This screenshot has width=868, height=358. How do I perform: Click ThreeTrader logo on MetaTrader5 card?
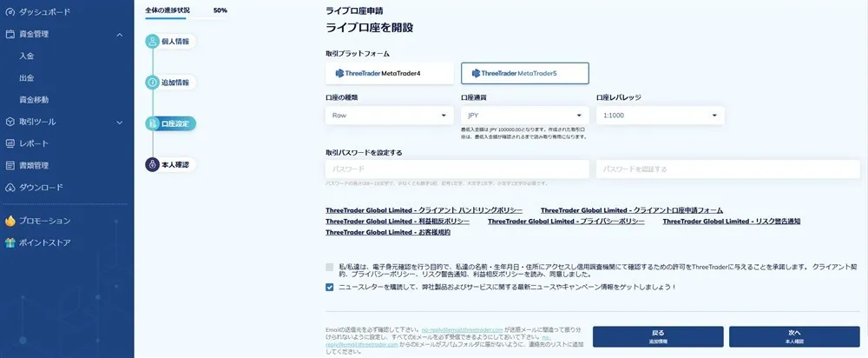[x=494, y=73]
